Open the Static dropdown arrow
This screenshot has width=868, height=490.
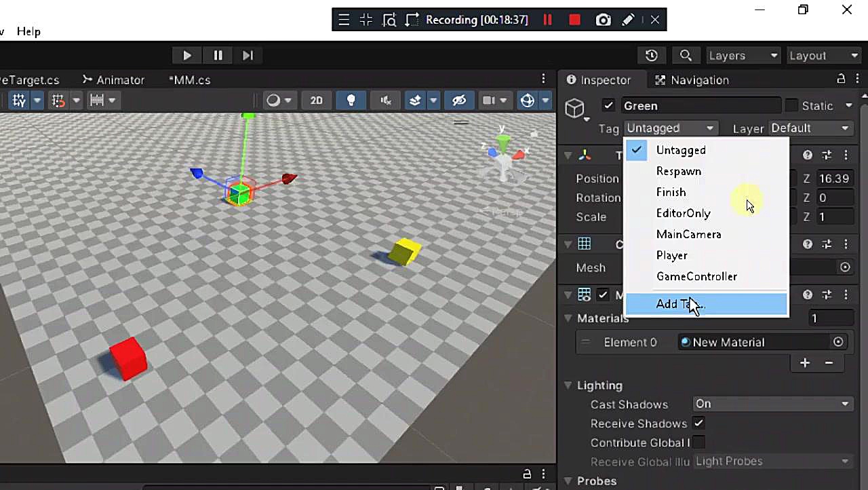848,105
